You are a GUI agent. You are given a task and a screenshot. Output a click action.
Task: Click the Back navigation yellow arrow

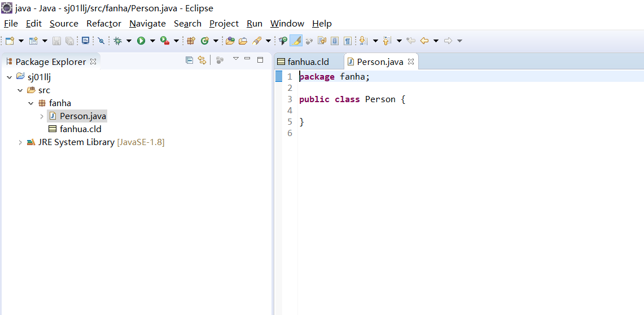point(424,41)
